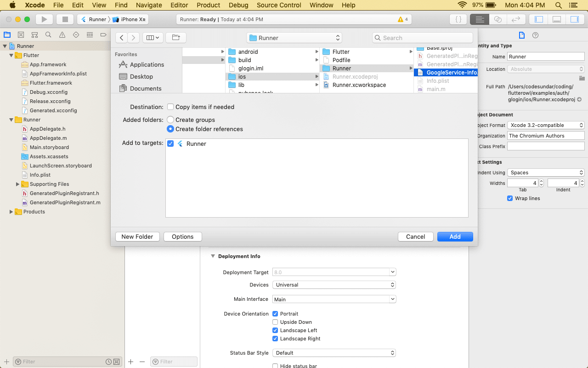Open the Source Control menu

click(279, 5)
